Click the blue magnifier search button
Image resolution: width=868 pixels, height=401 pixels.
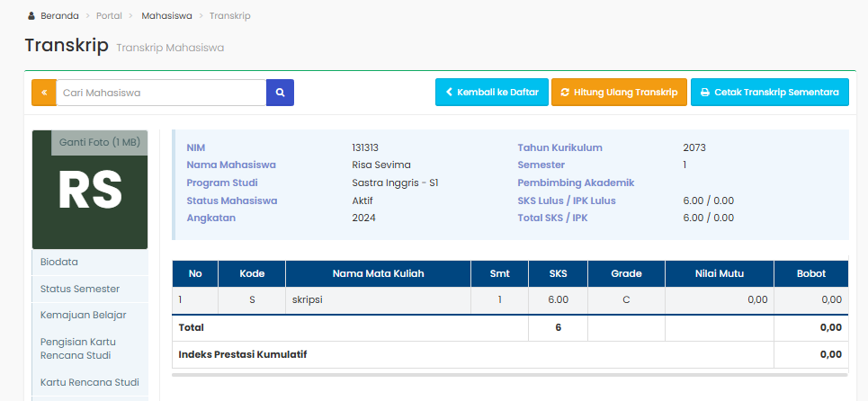[280, 93]
